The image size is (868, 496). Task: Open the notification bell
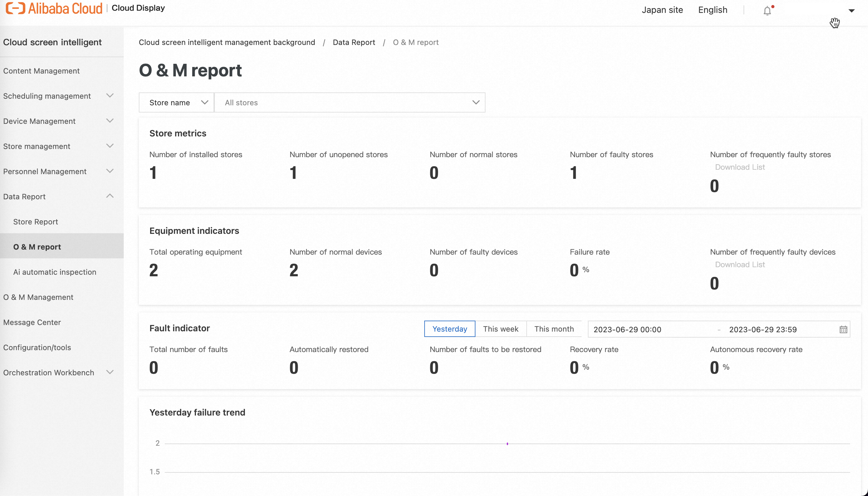[767, 11]
